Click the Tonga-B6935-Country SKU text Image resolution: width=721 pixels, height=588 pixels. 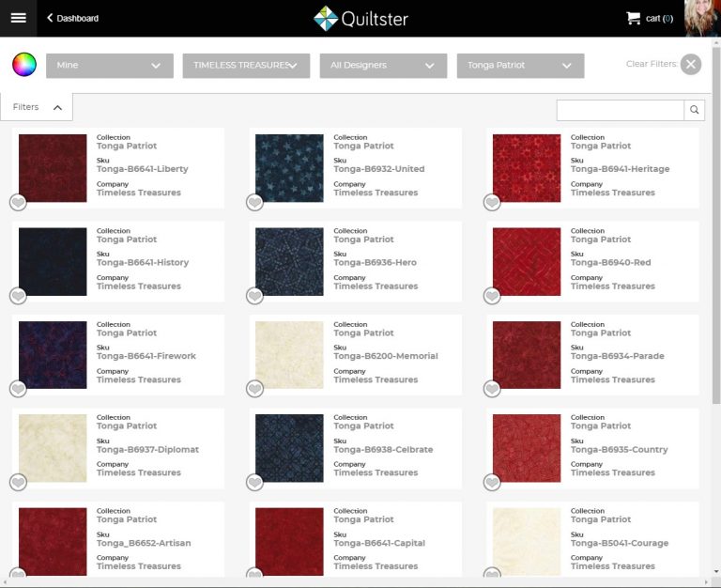619,450
